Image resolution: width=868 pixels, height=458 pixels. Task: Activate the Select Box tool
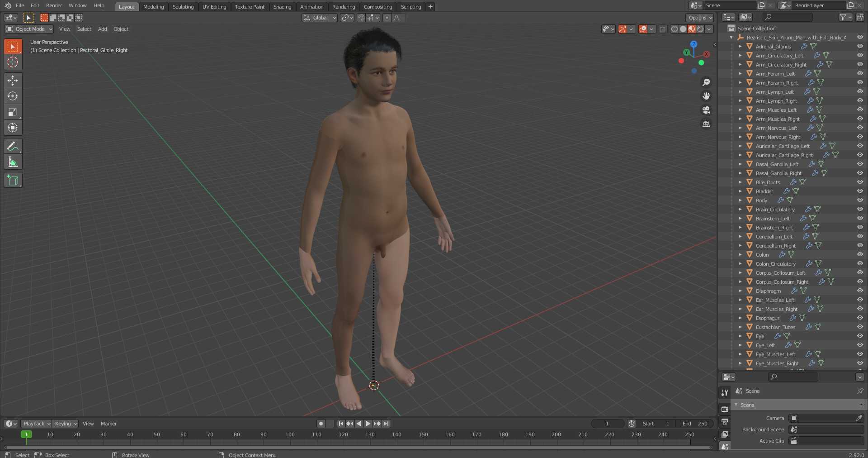tap(13, 46)
